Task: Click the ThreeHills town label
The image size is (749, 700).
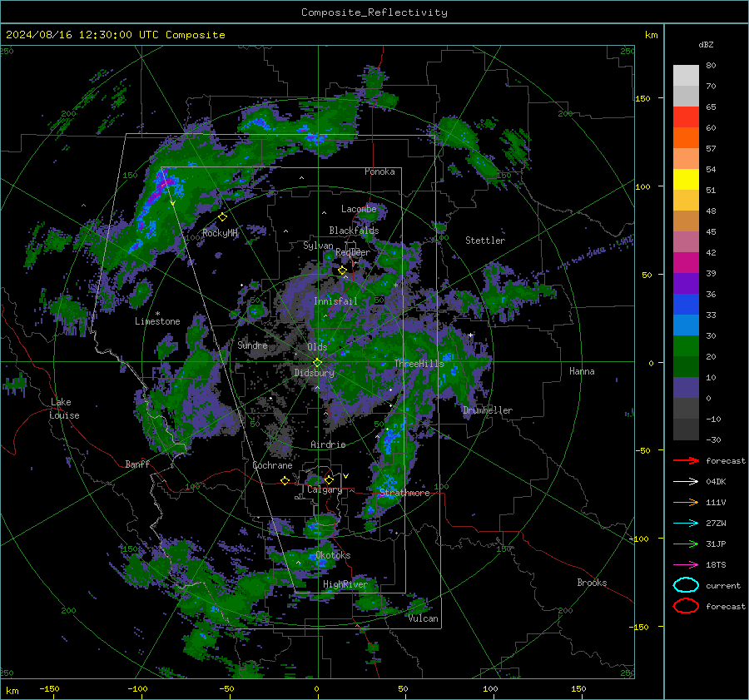Action: coord(419,364)
